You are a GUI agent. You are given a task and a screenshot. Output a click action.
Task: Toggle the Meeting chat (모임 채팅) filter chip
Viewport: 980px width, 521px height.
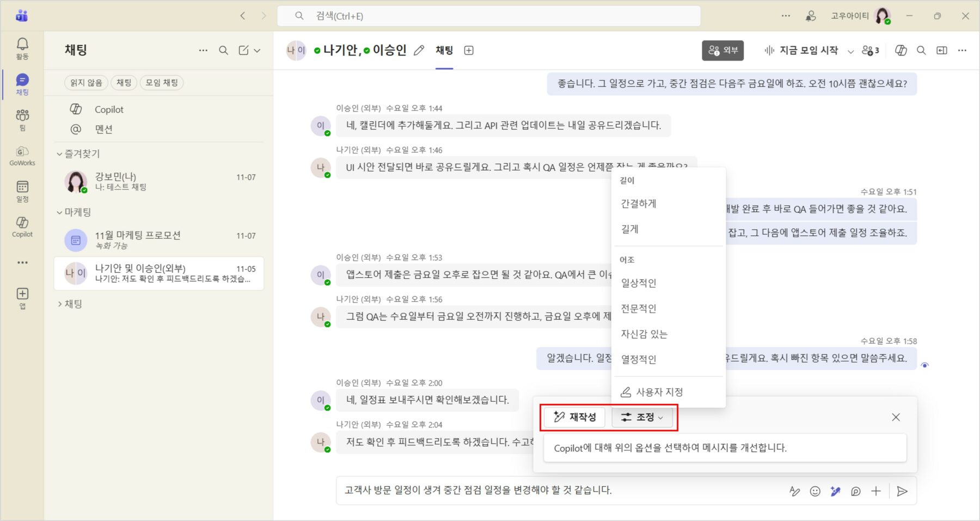click(x=162, y=83)
